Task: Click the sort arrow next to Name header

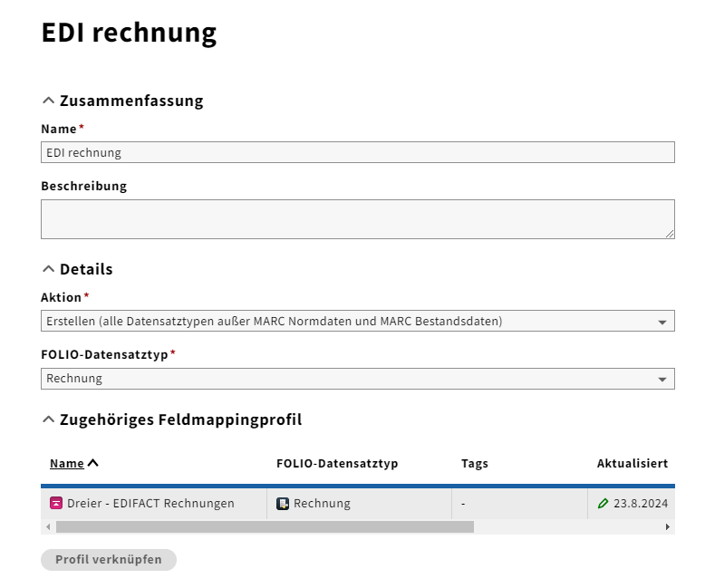Action: (x=93, y=463)
